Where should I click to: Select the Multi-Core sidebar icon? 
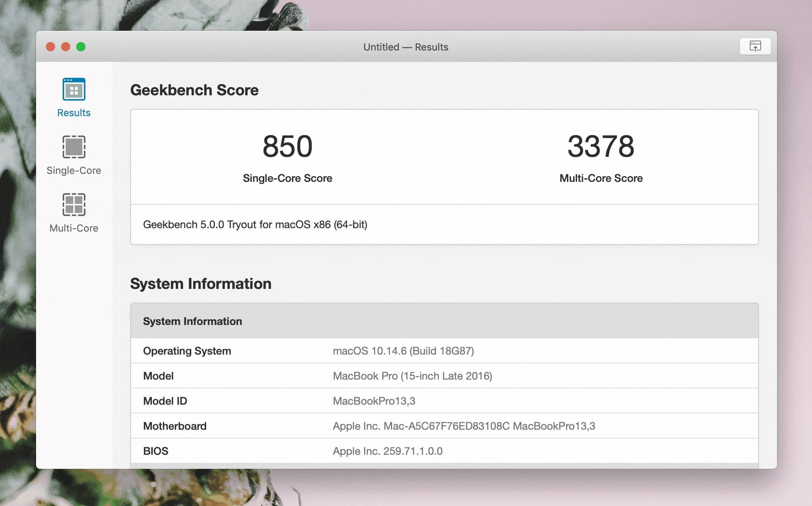(x=74, y=205)
